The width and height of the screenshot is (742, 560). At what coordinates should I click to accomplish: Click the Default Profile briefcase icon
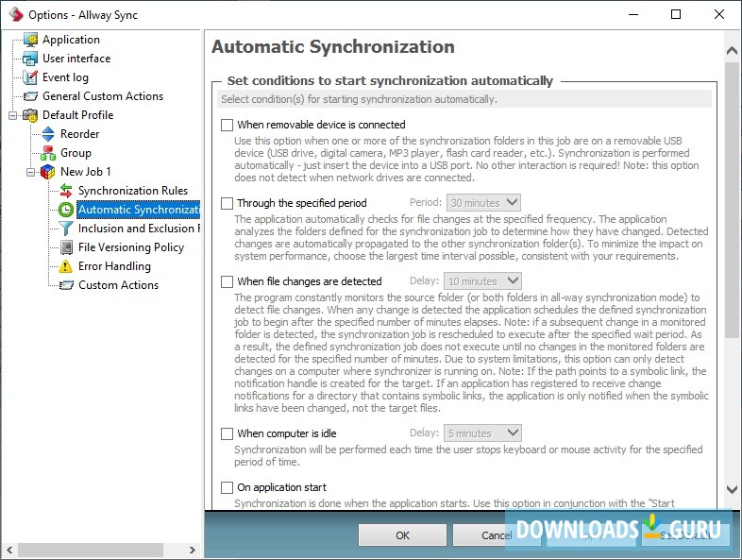tap(30, 115)
